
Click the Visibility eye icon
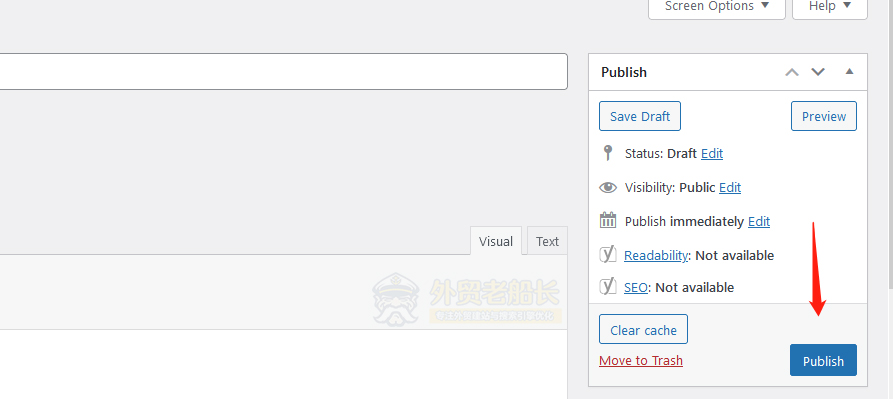coord(608,187)
